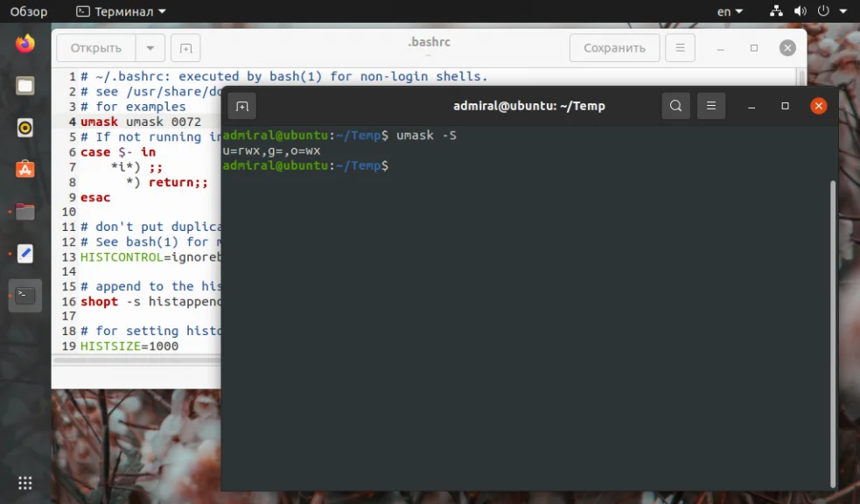
Task: Open the Терминал app menu in the top bar
Action: point(121,11)
